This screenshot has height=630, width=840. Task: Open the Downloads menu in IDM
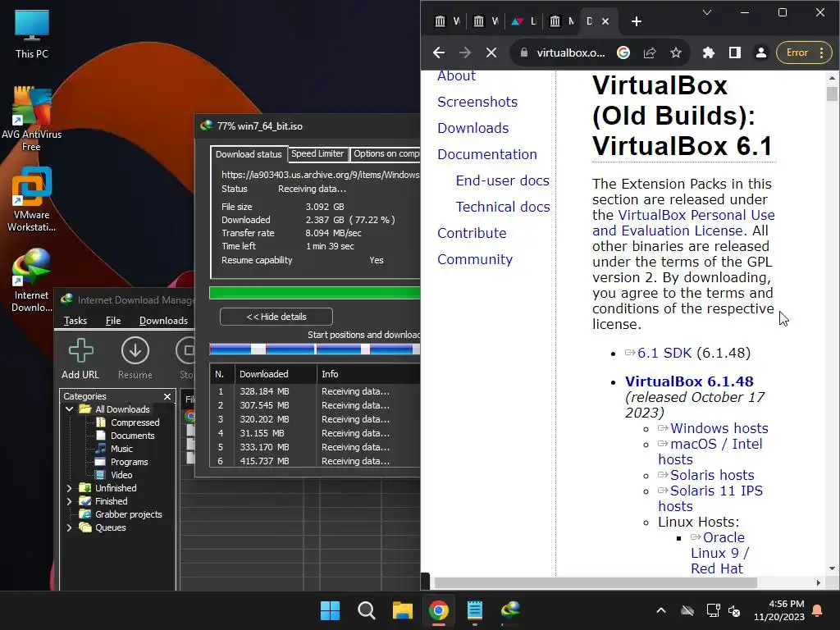[x=163, y=321]
